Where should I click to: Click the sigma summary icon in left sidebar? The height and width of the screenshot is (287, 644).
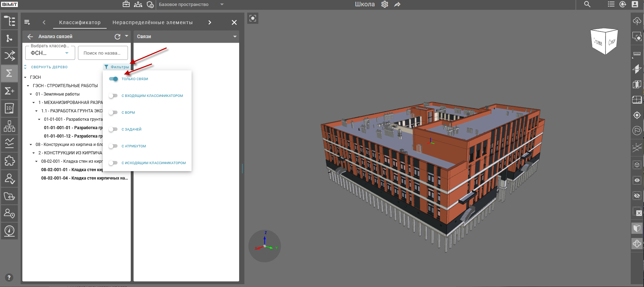tap(9, 73)
